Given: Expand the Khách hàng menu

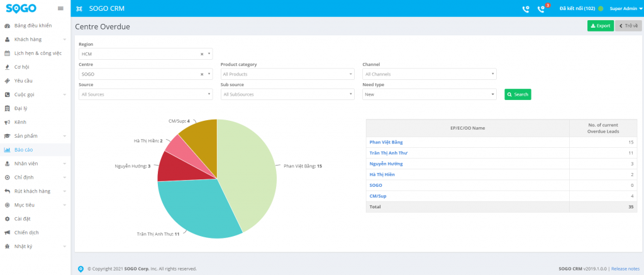Looking at the screenshot, I should tap(35, 40).
